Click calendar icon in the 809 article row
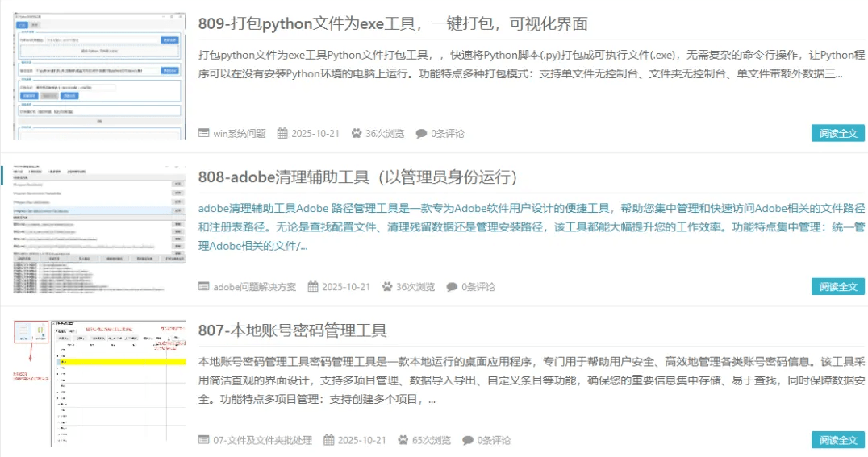Screen dimensions: 868x457 pyautogui.click(x=282, y=133)
